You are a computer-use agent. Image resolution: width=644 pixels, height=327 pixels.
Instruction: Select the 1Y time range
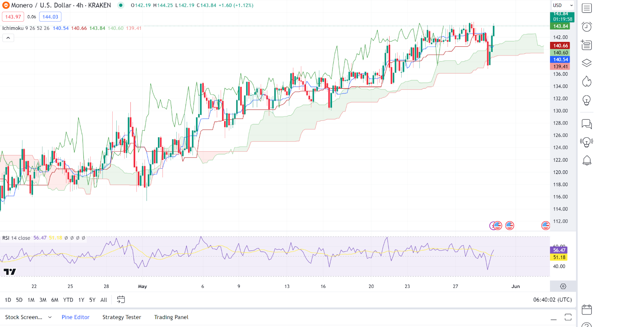(x=81, y=300)
